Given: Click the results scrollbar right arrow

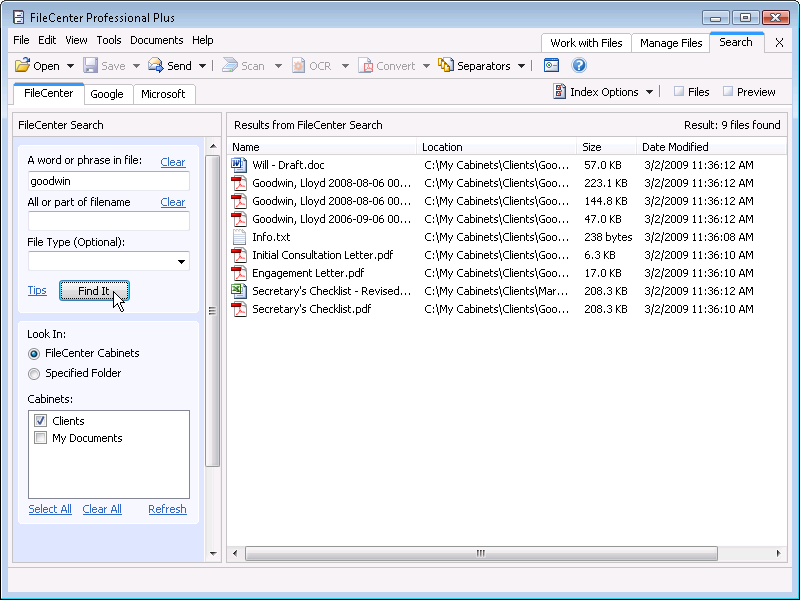Looking at the screenshot, I should tap(778, 553).
